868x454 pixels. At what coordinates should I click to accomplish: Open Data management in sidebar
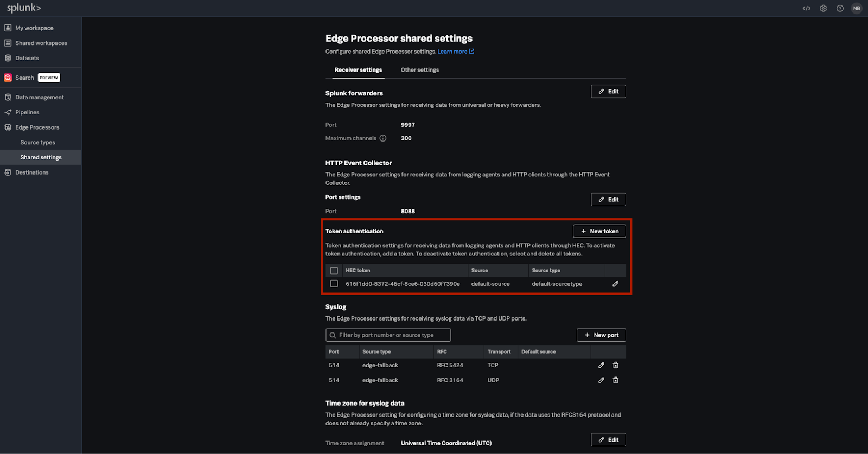tap(41, 97)
